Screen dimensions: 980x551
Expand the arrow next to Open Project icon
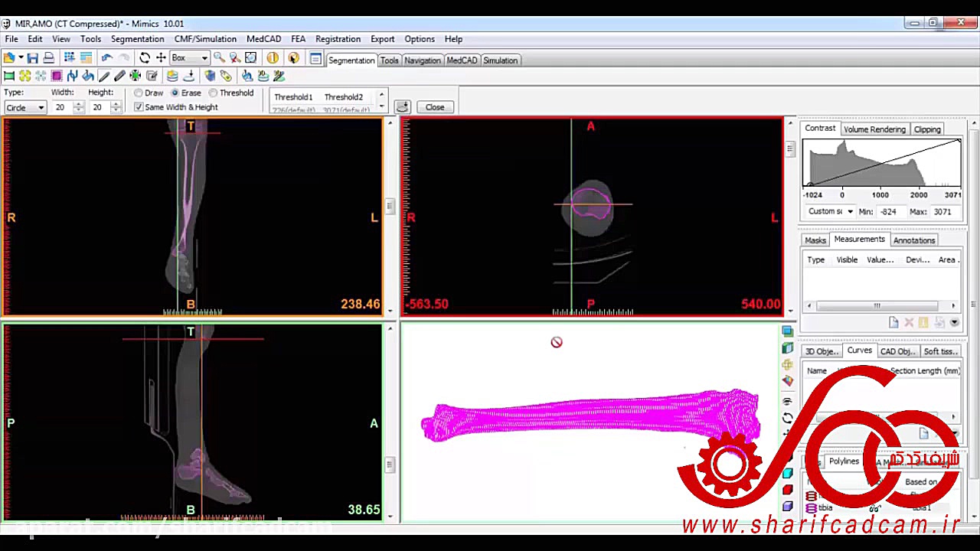click(21, 57)
